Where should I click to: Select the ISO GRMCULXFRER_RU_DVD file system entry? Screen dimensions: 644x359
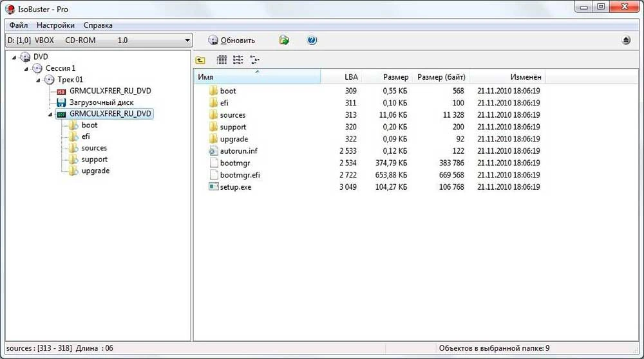click(110, 91)
